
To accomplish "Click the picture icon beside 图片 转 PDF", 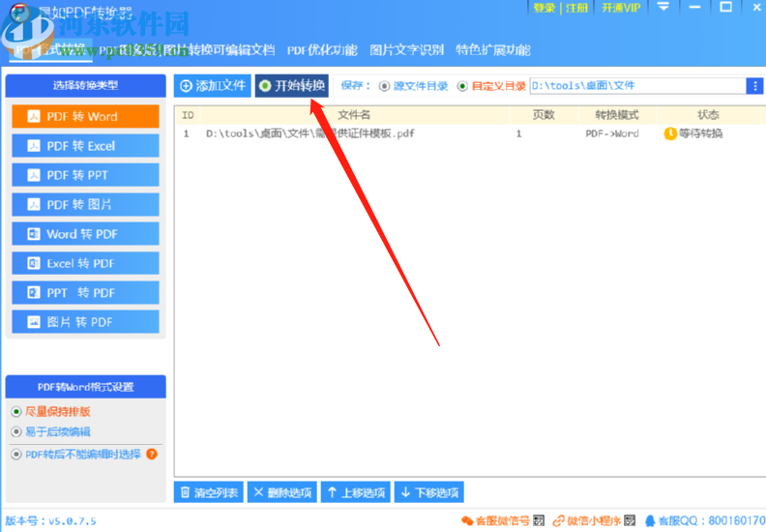I will pos(34,322).
